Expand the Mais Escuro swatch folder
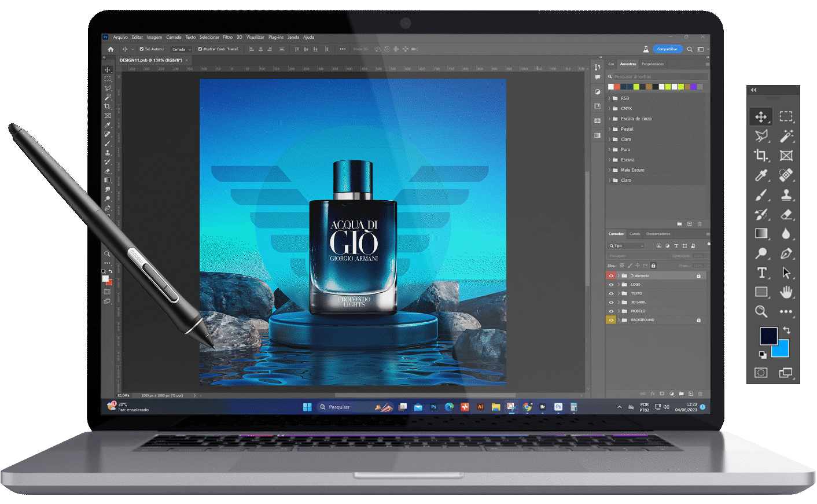This screenshot has width=817, height=504. click(x=609, y=170)
